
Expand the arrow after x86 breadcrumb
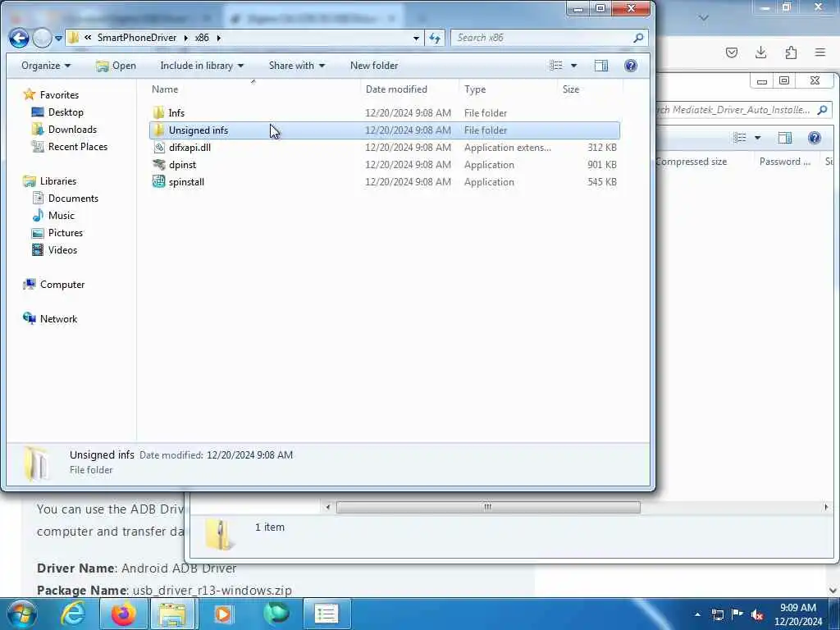pos(218,38)
